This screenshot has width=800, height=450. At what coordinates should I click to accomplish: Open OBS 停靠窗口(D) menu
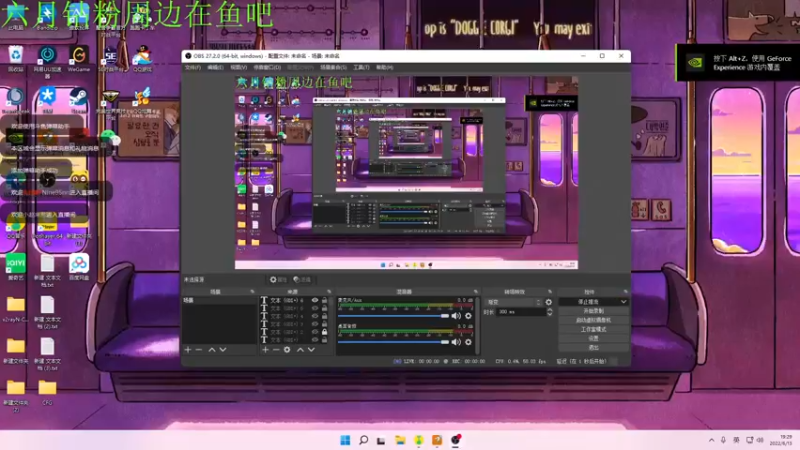pyautogui.click(x=267, y=67)
